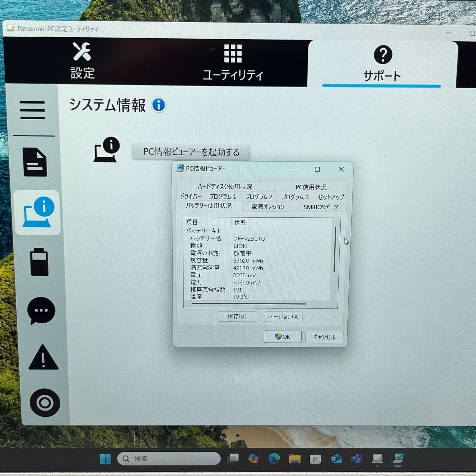Viewport: 476px width, 476px height.
Task: Open Microsoft Edge from taskbar
Action: (x=274, y=458)
